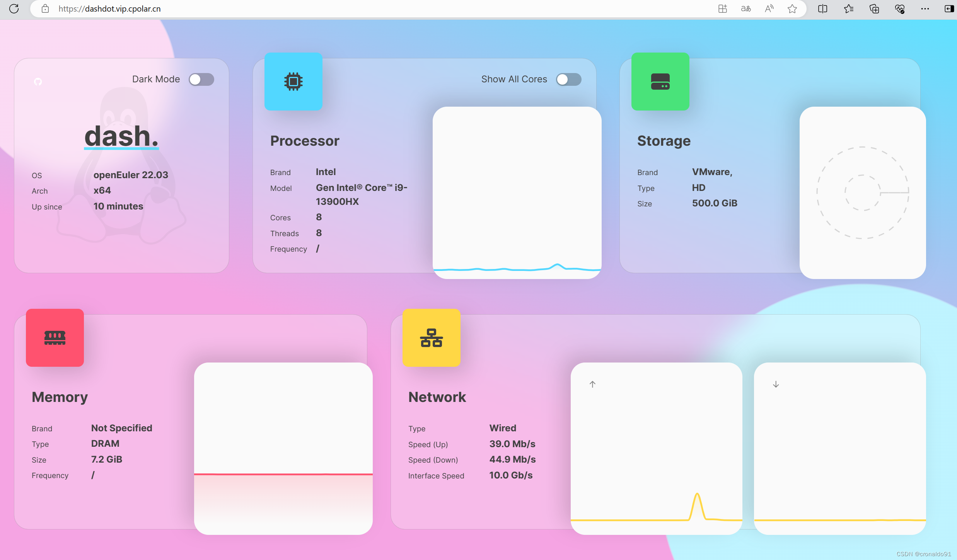This screenshot has width=957, height=560.
Task: Click the 'Interface Speed' label
Action: pyautogui.click(x=436, y=476)
